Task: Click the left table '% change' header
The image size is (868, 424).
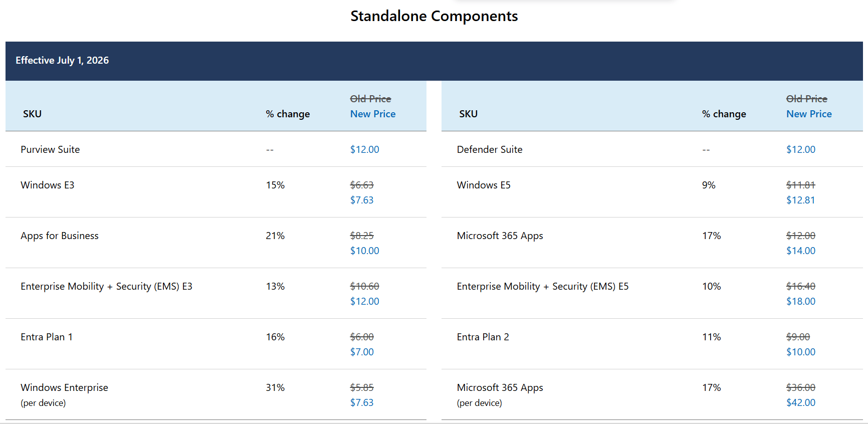Action: (288, 114)
